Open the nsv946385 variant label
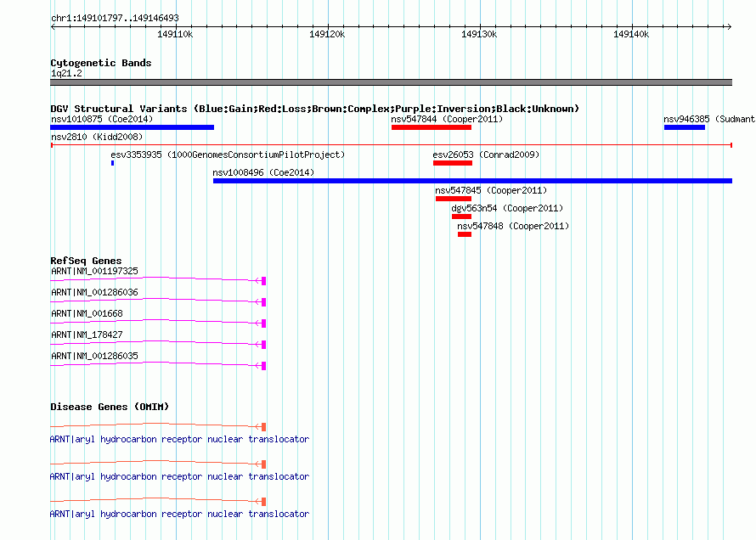Image resolution: width=756 pixels, height=540 pixels. tap(709, 119)
